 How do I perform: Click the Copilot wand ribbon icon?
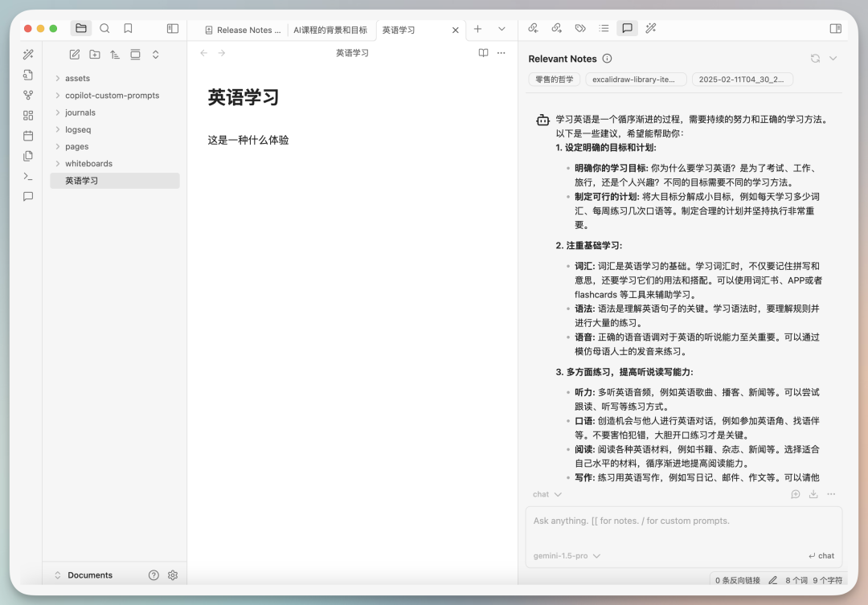[28, 55]
